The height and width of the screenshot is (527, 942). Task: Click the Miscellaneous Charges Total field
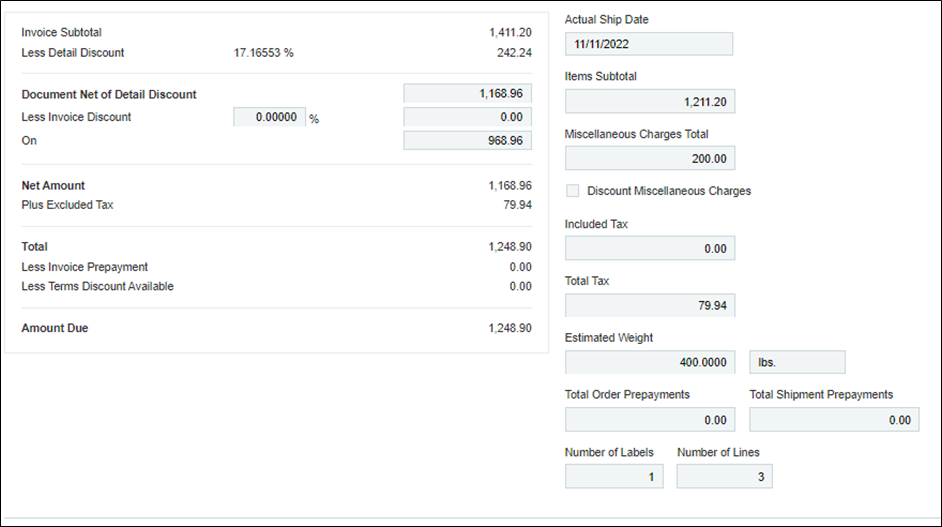650,159
